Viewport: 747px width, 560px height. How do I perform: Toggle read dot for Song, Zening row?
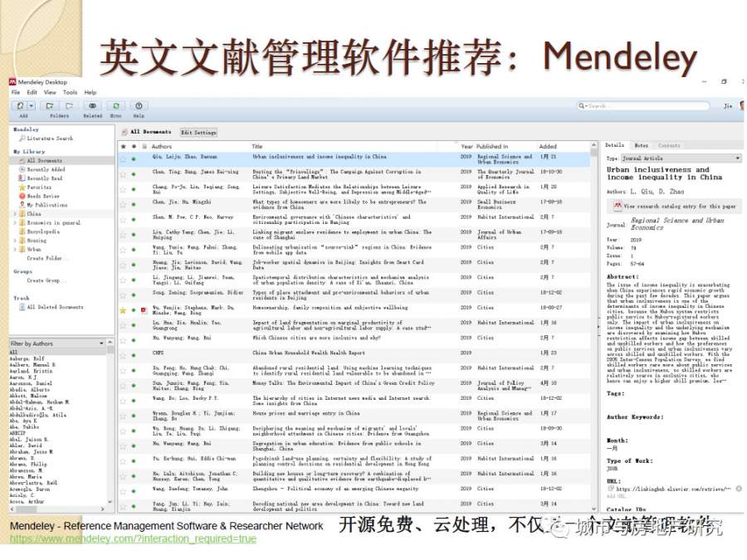coord(134,295)
